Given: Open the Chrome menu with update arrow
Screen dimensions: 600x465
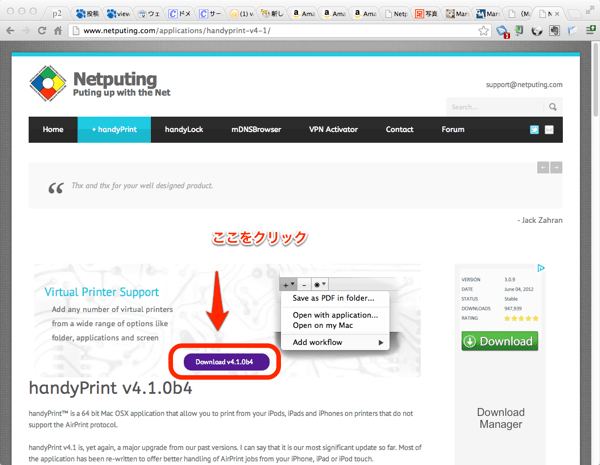Looking at the screenshot, I should (591, 30).
